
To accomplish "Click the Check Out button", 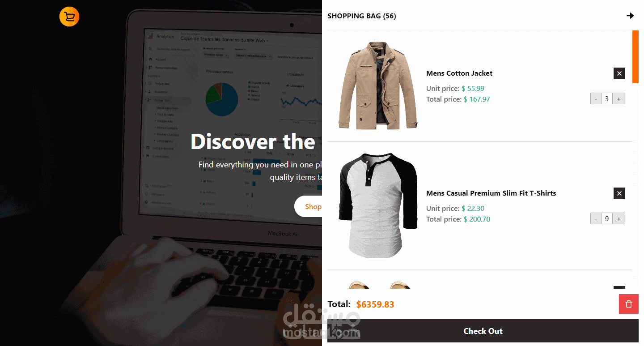I will 483,331.
